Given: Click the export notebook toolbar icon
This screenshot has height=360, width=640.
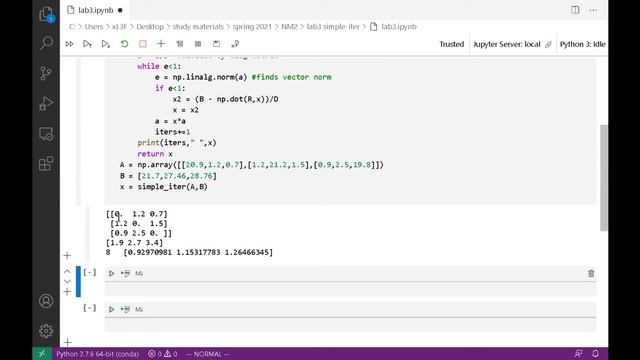Looking at the screenshot, I should click(x=235, y=44).
